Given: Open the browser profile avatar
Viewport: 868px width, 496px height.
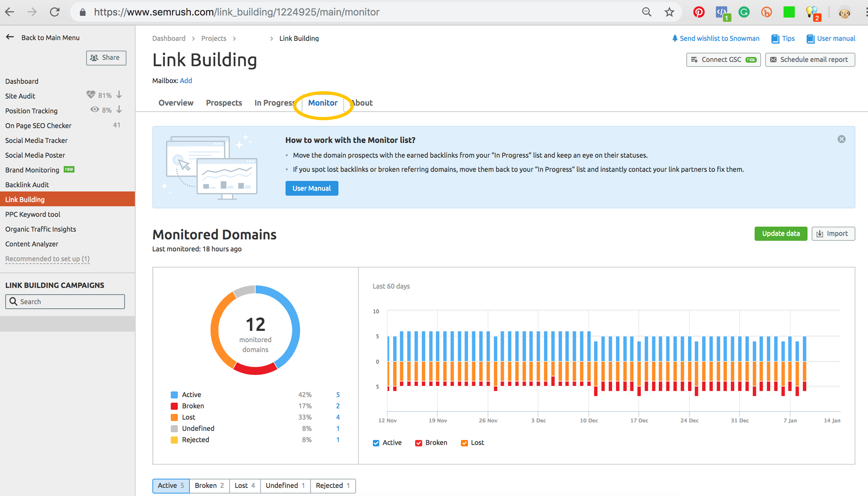Looking at the screenshot, I should click(844, 13).
